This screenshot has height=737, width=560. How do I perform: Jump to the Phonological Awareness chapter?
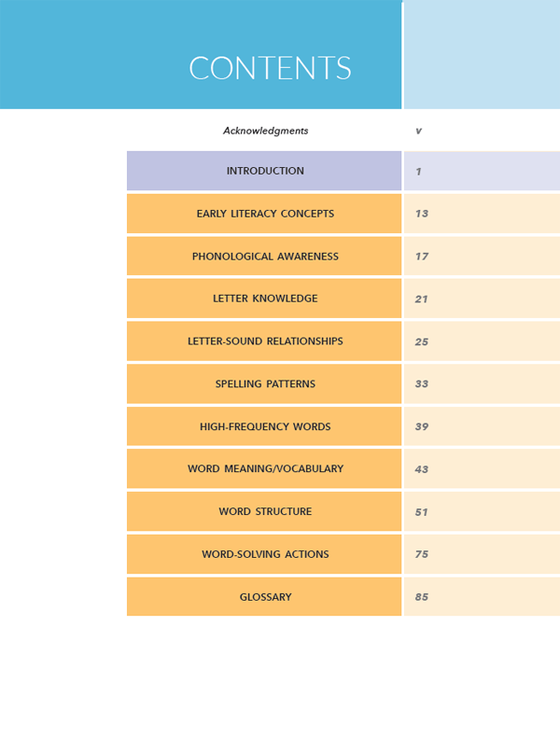pos(265,257)
